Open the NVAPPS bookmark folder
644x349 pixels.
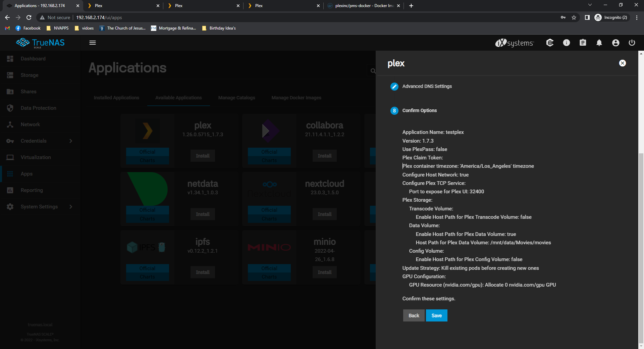[58, 28]
